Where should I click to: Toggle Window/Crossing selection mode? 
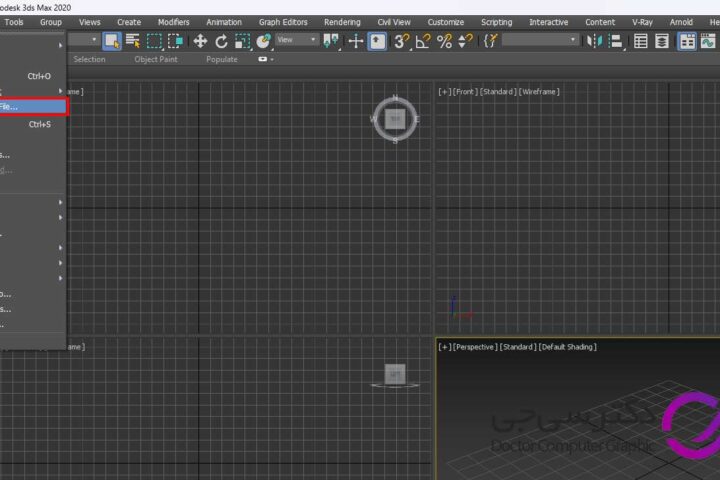coord(175,41)
